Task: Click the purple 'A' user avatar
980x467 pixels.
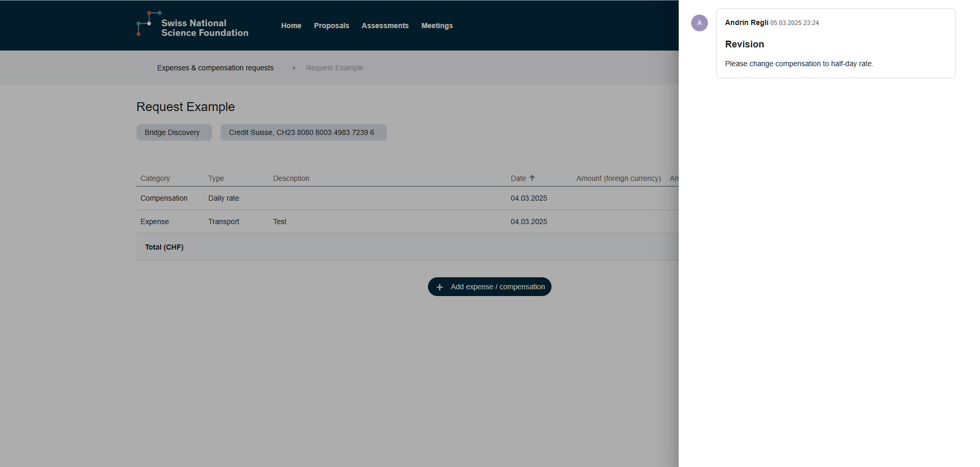Action: tap(699, 23)
